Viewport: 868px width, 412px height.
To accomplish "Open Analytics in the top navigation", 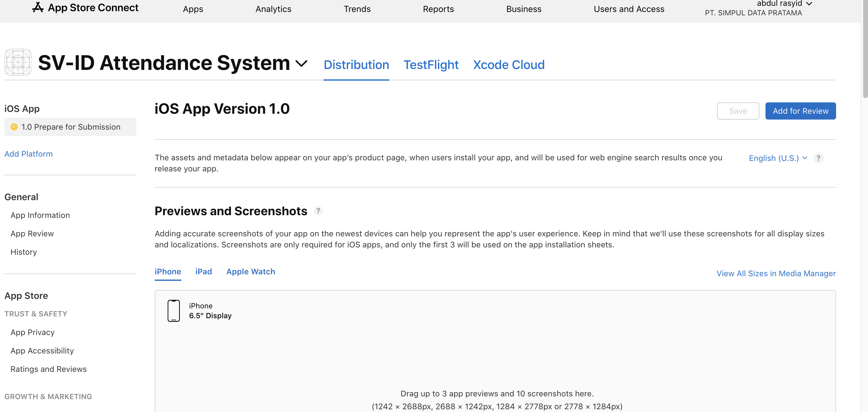I will [273, 9].
